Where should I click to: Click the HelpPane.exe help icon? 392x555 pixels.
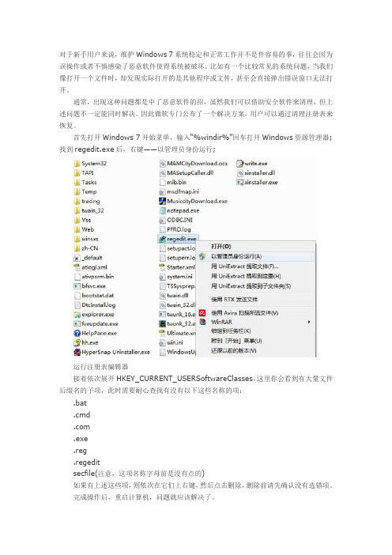(77, 333)
